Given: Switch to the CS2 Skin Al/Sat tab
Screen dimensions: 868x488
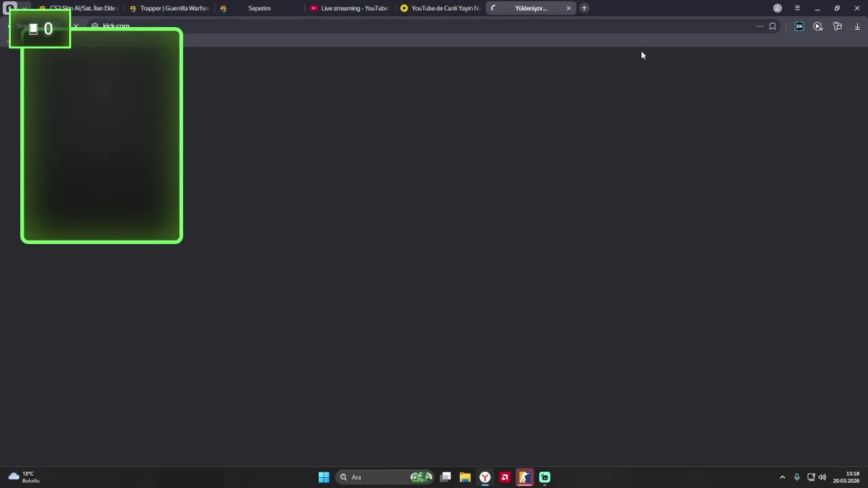Looking at the screenshot, I should (x=78, y=8).
